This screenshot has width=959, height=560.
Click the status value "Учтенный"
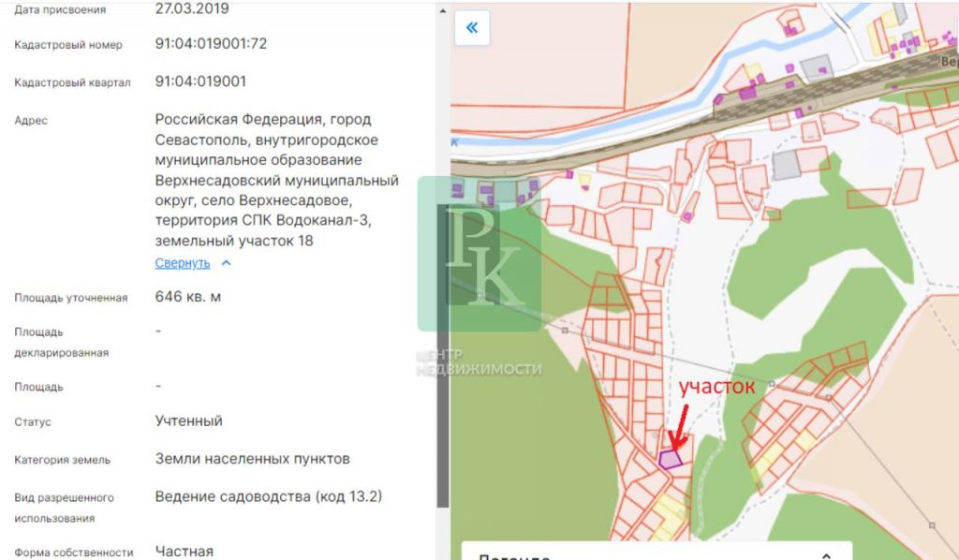coord(188,420)
